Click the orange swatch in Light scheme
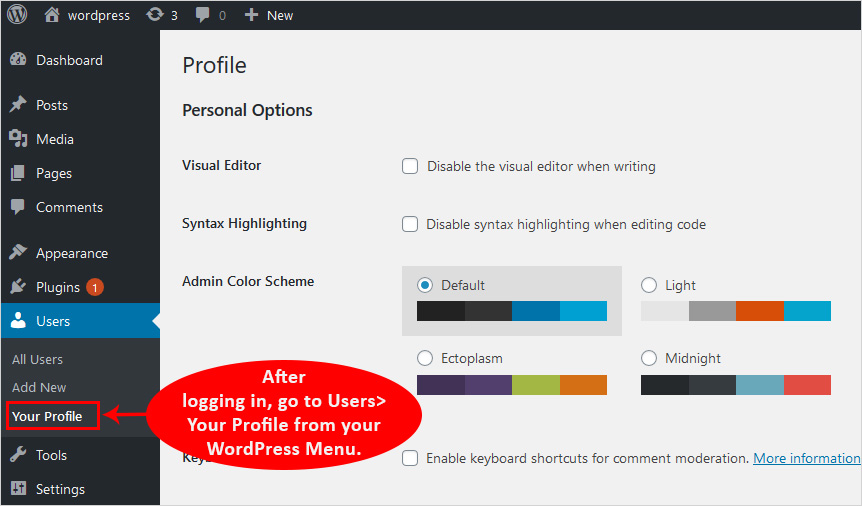The height and width of the screenshot is (506, 862). tap(759, 311)
